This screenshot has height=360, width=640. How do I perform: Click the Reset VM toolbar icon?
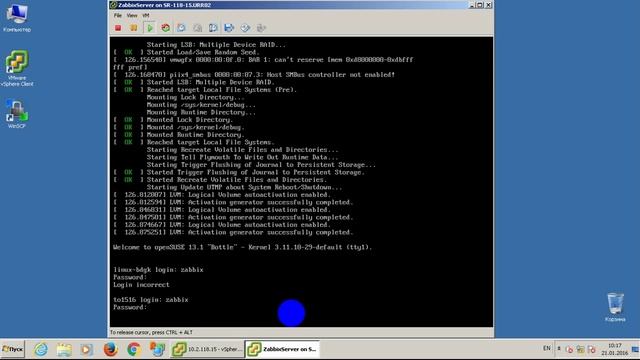[x=165, y=28]
